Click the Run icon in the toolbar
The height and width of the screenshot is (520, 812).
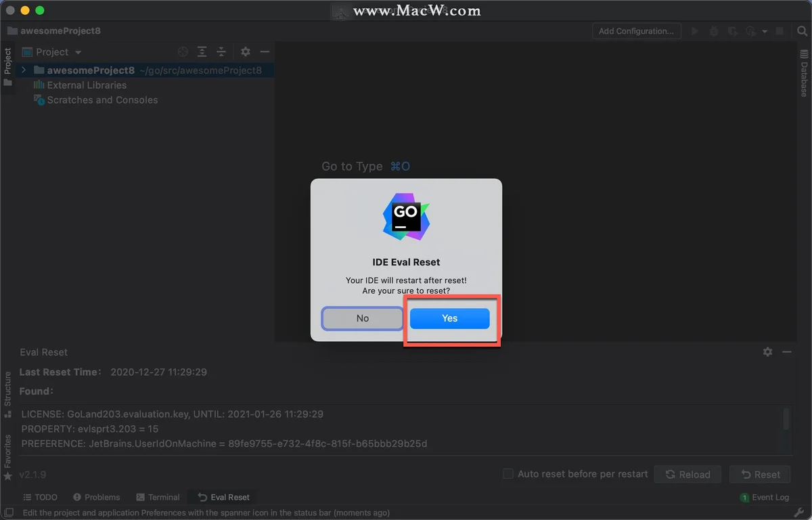click(695, 31)
